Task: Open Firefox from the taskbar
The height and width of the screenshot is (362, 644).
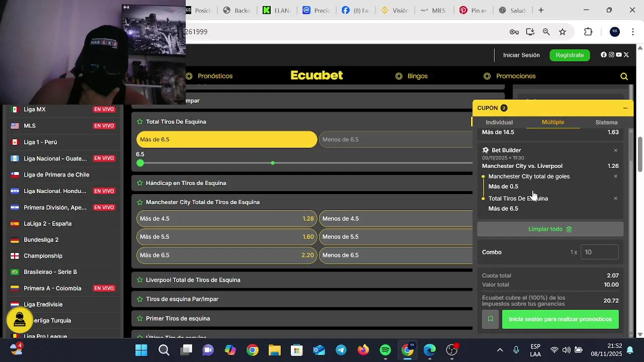Action: click(x=363, y=350)
